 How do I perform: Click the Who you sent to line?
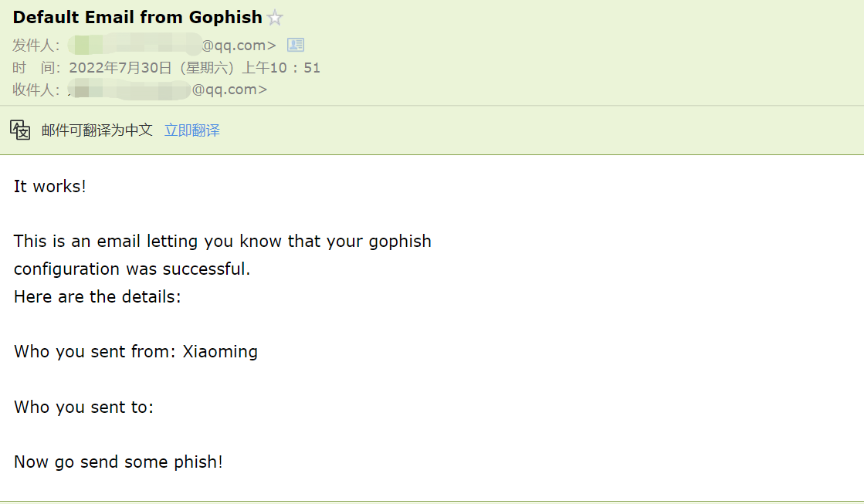click(x=83, y=407)
